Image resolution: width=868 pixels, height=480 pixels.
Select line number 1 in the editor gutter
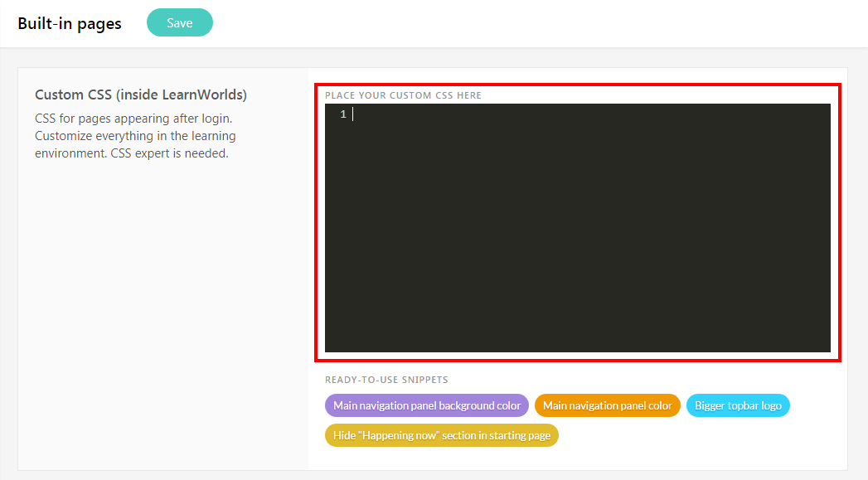pyautogui.click(x=343, y=114)
